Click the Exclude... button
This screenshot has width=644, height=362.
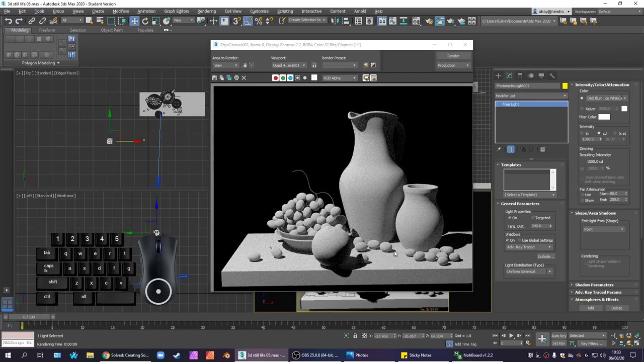(545, 256)
